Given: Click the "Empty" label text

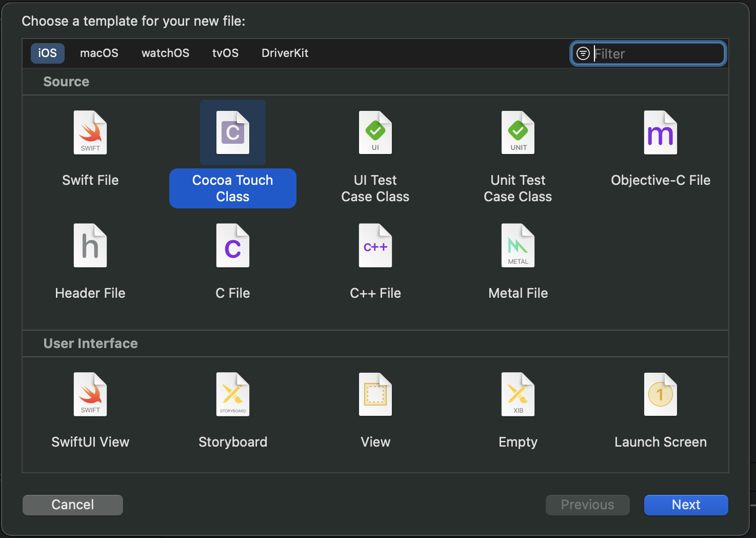Looking at the screenshot, I should 518,442.
